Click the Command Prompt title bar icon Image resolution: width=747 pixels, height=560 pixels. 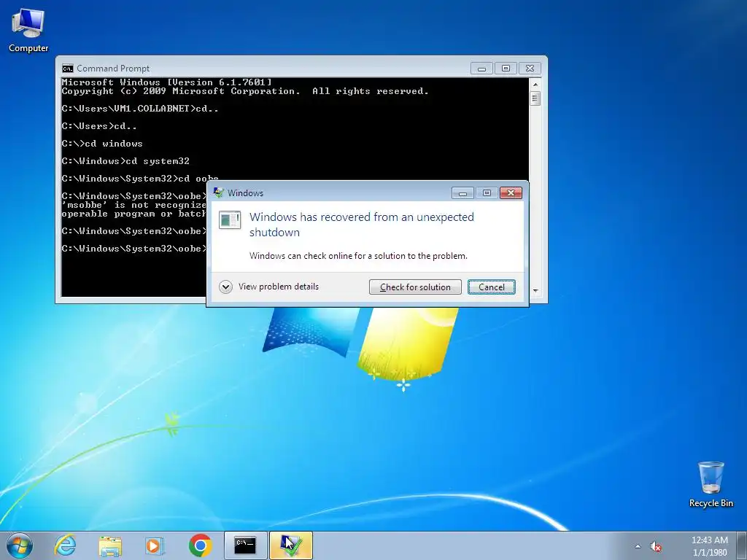click(68, 69)
